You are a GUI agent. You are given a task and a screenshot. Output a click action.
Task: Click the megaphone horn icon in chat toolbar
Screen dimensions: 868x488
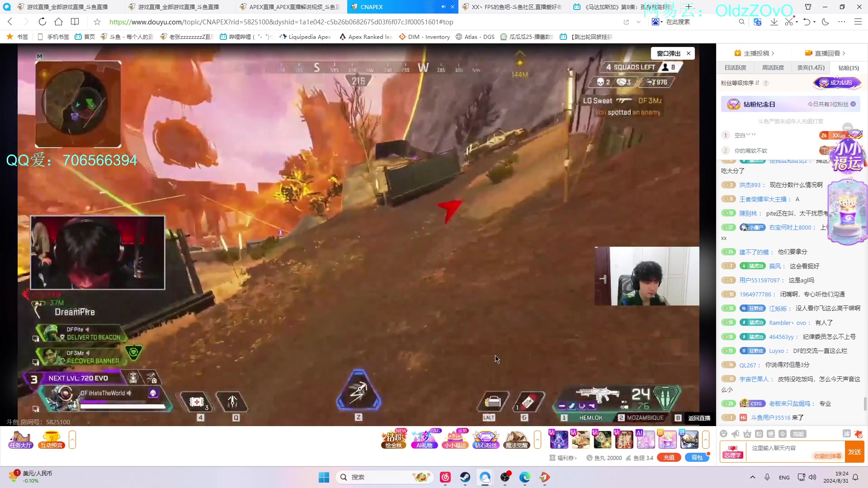[x=736, y=434]
